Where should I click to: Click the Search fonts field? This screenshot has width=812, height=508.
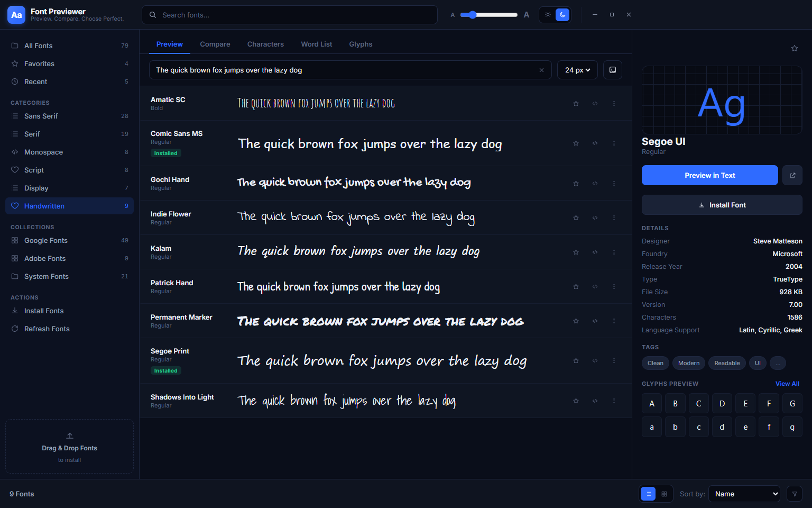[290, 15]
